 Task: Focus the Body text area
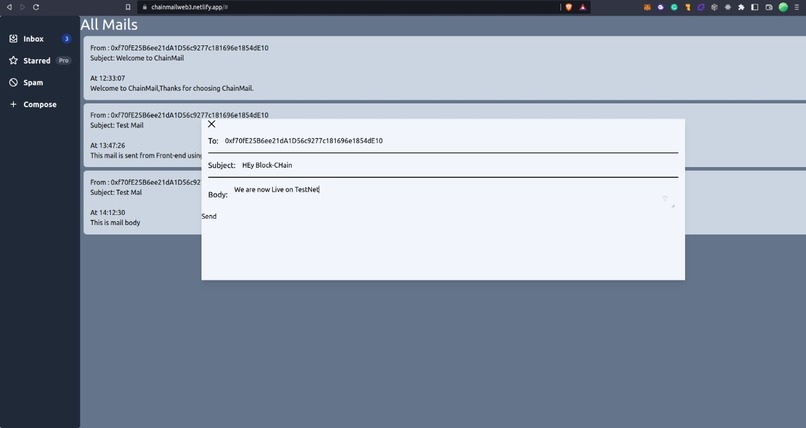453,195
